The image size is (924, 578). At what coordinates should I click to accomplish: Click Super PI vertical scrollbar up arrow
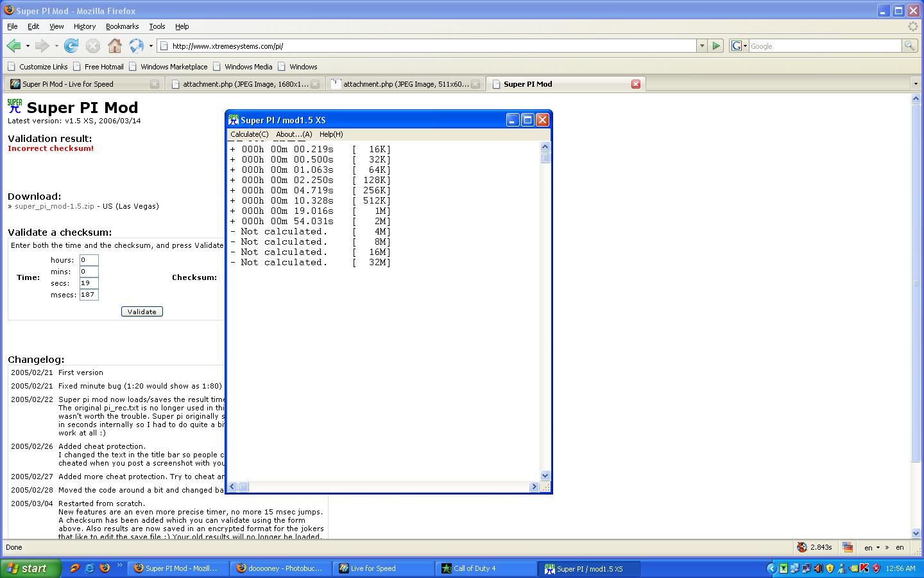pyautogui.click(x=545, y=147)
